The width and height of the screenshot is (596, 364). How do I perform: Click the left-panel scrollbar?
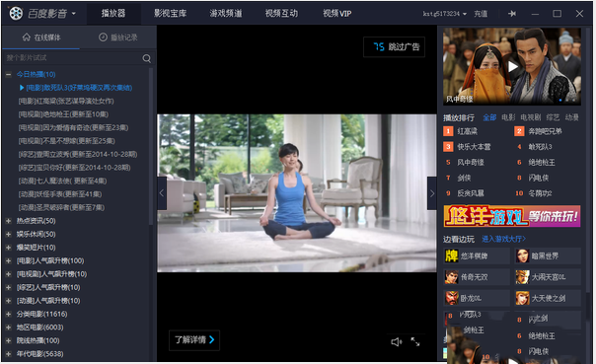pos(151,146)
